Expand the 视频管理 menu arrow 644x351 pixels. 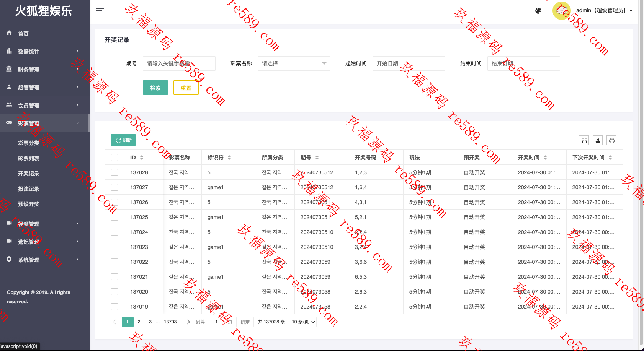pos(77,224)
